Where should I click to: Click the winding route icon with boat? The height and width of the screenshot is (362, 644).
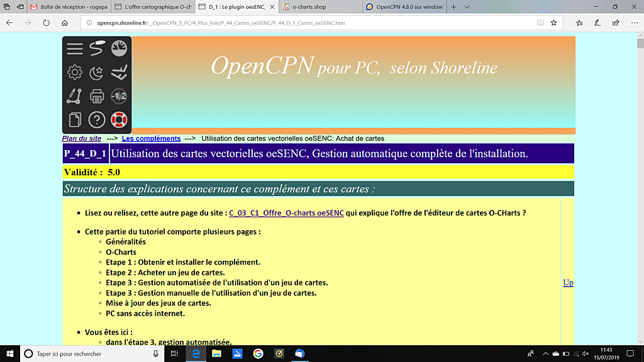pyautogui.click(x=97, y=48)
